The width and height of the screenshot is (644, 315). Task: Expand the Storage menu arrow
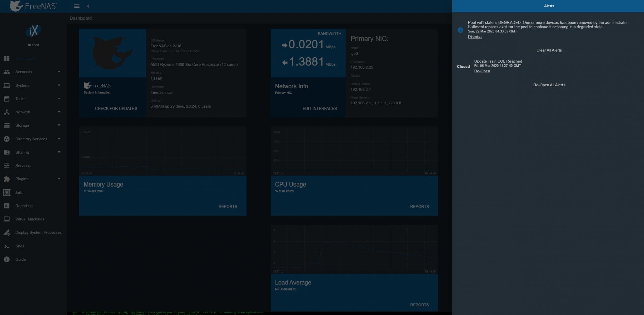pyautogui.click(x=59, y=125)
